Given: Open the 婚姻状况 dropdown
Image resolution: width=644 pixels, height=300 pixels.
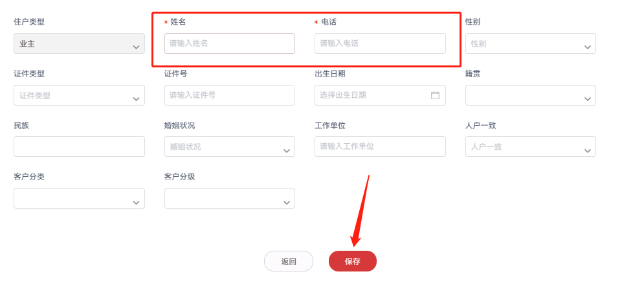Looking at the screenshot, I should pos(229,147).
